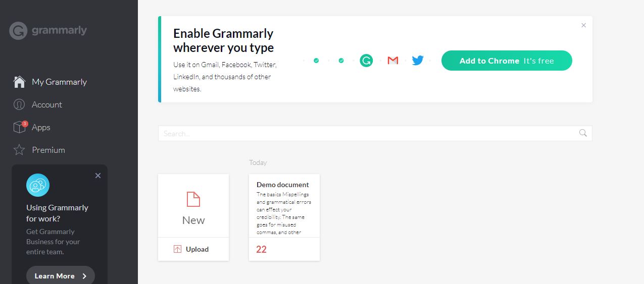Image resolution: width=644 pixels, height=284 pixels.
Task: Click the Twitter bird icon in banner
Action: click(x=418, y=61)
